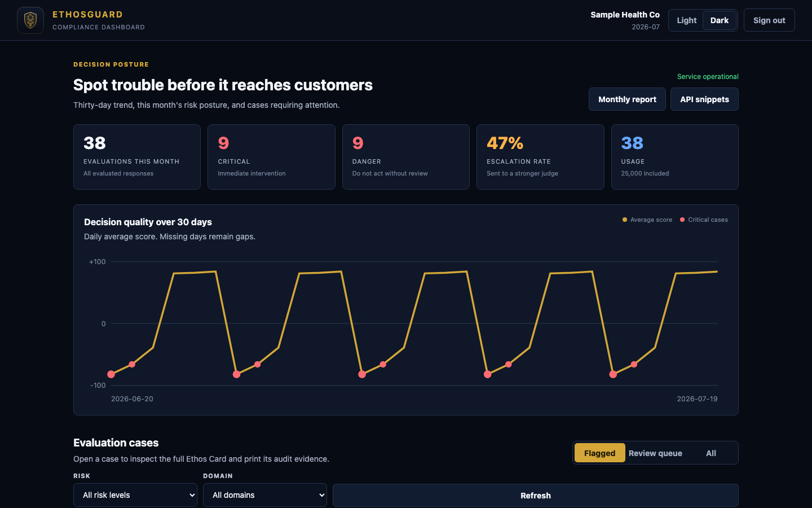The height and width of the screenshot is (508, 812).
Task: Click the Critical count card
Action: pyautogui.click(x=271, y=157)
